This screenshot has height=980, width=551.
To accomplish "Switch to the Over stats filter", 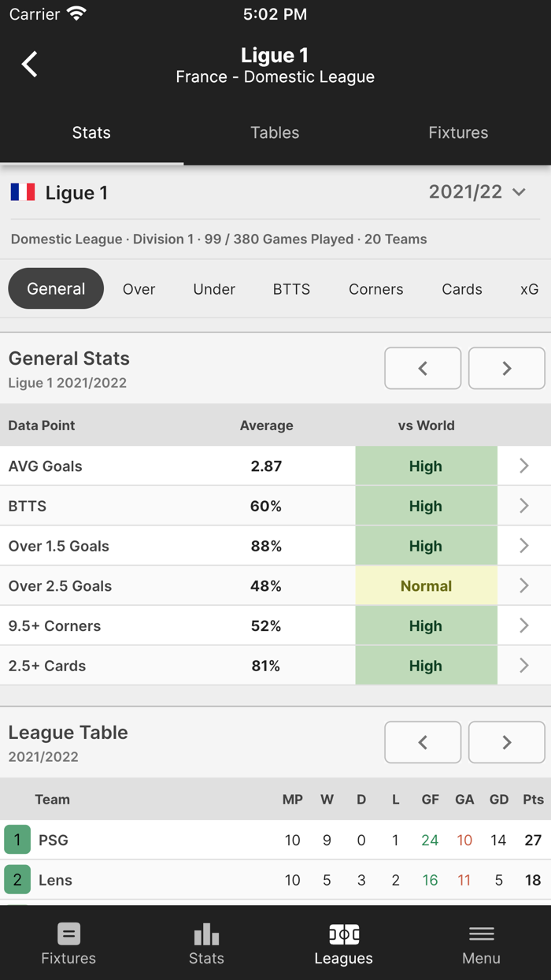I will (139, 289).
